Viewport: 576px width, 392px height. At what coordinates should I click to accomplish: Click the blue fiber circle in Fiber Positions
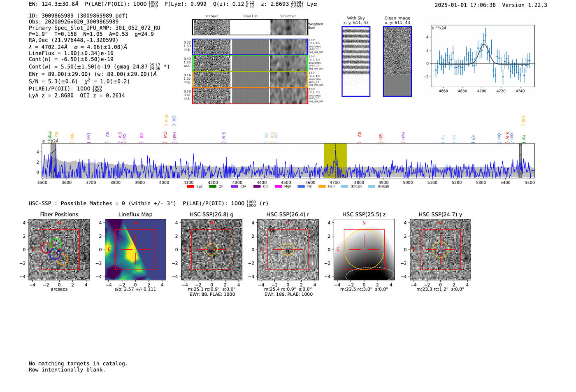click(x=54, y=254)
